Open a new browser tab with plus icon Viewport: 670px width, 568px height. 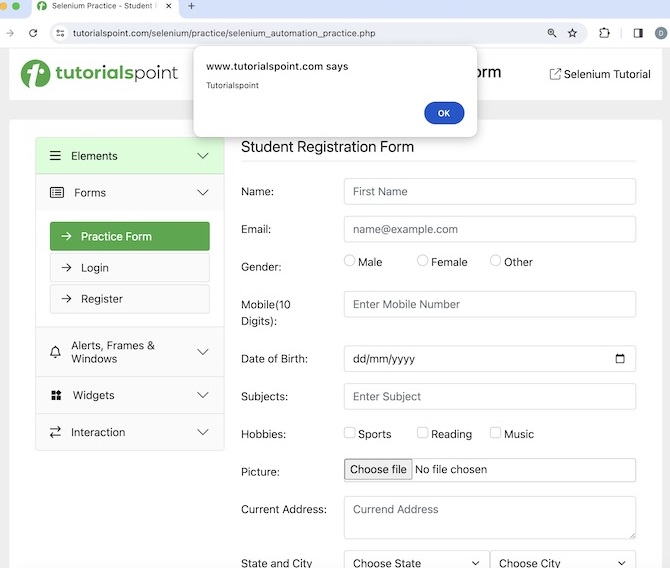(x=191, y=6)
